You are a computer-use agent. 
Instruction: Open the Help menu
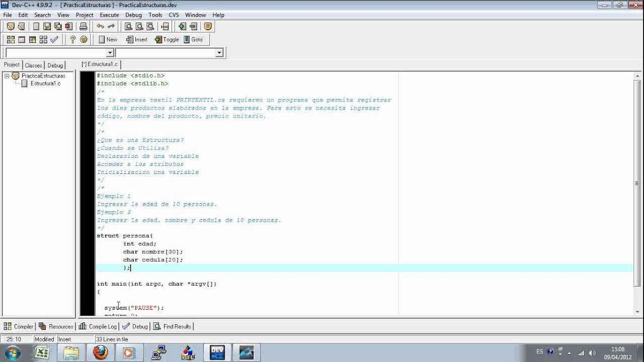click(x=218, y=15)
